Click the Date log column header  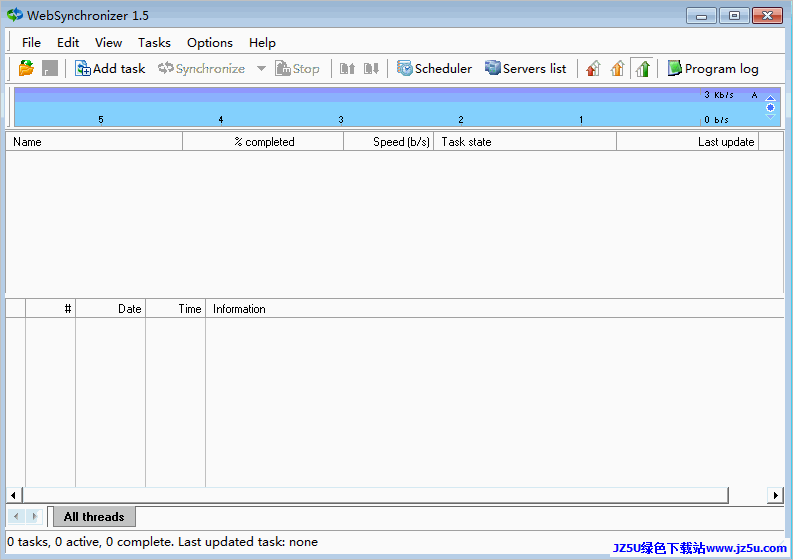[110, 309]
